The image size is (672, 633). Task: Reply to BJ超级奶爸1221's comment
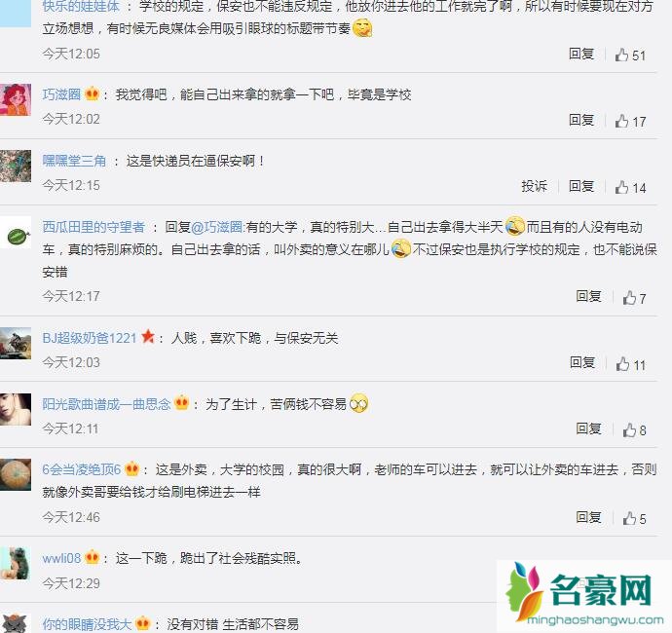[x=582, y=362]
